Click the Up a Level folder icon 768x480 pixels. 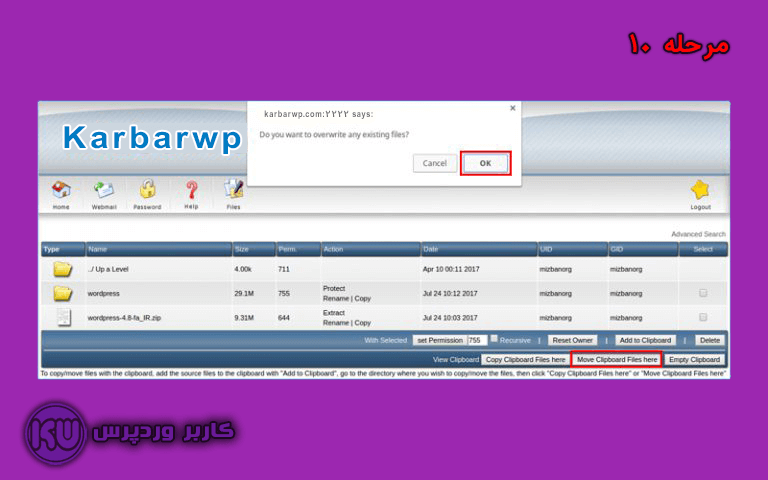pyautogui.click(x=63, y=269)
